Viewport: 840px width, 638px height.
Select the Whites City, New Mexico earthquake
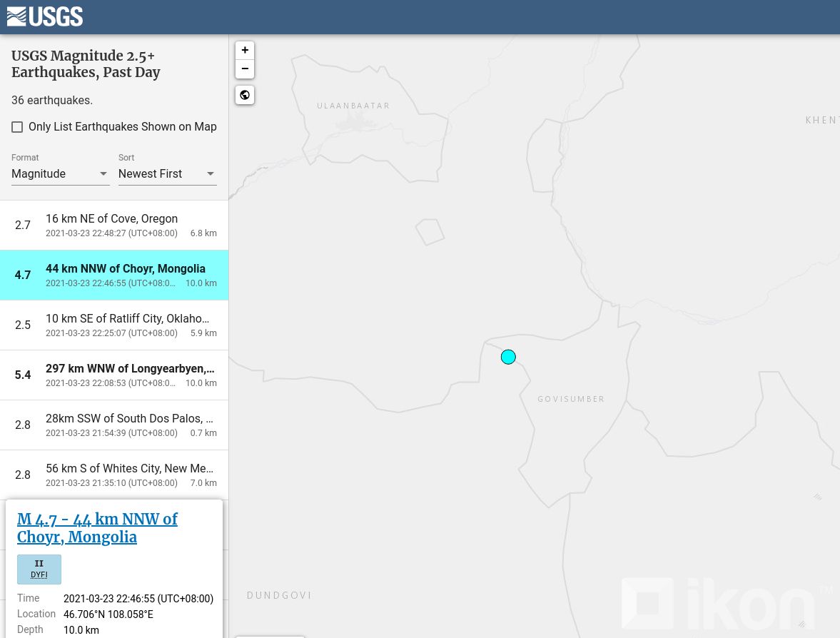114,475
